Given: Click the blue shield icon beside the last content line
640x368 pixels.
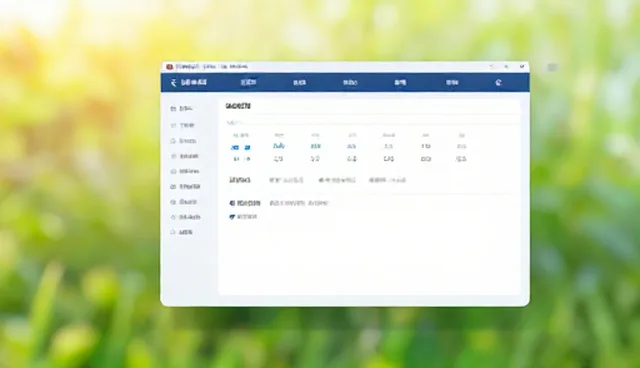Looking at the screenshot, I should (x=232, y=217).
